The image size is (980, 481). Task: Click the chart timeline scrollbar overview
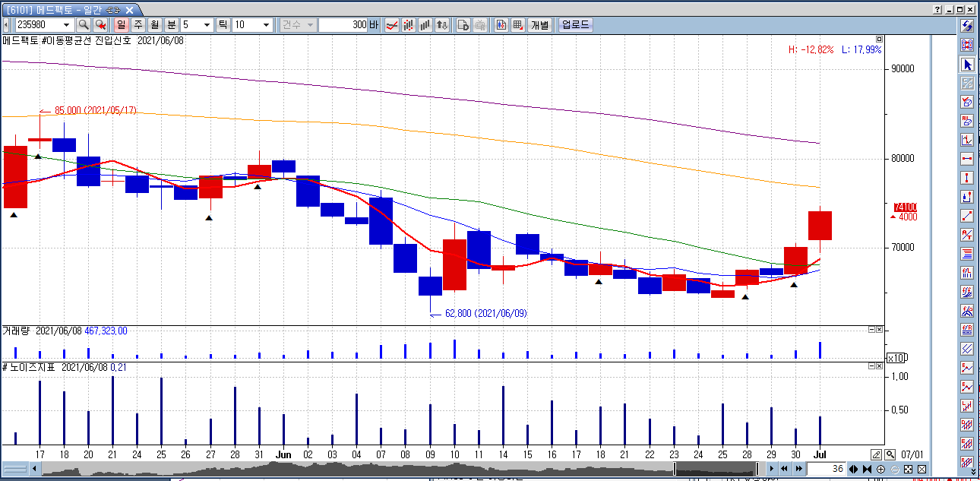click(357, 469)
